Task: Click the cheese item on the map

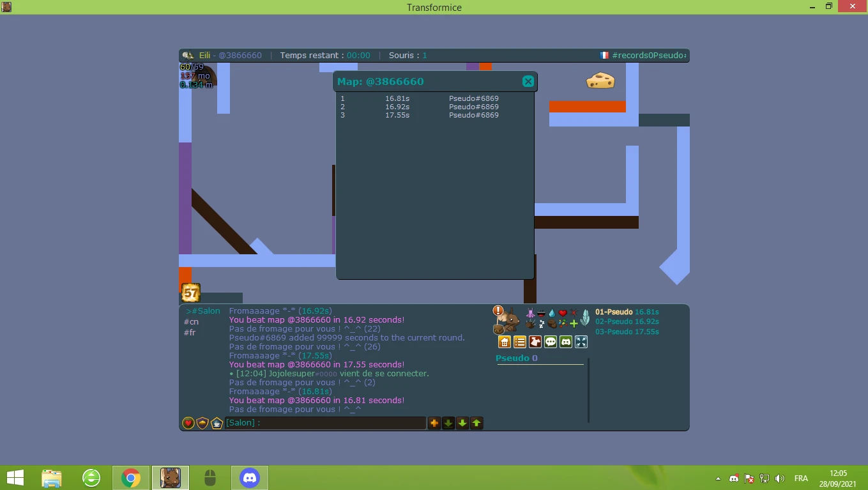Action: pyautogui.click(x=600, y=80)
